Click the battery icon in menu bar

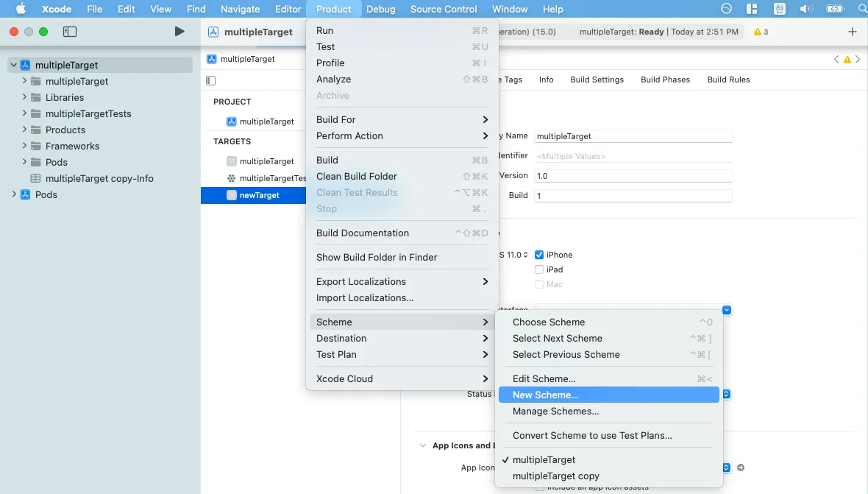tap(835, 9)
